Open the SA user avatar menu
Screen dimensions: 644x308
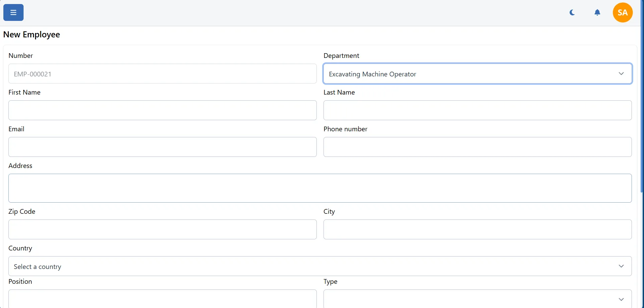(622, 12)
